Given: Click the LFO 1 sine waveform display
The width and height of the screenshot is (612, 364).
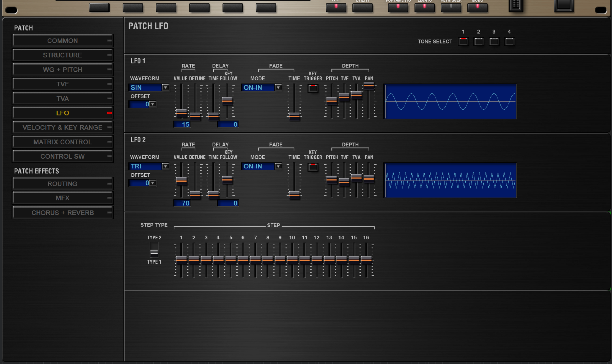Looking at the screenshot, I should pos(450,101).
